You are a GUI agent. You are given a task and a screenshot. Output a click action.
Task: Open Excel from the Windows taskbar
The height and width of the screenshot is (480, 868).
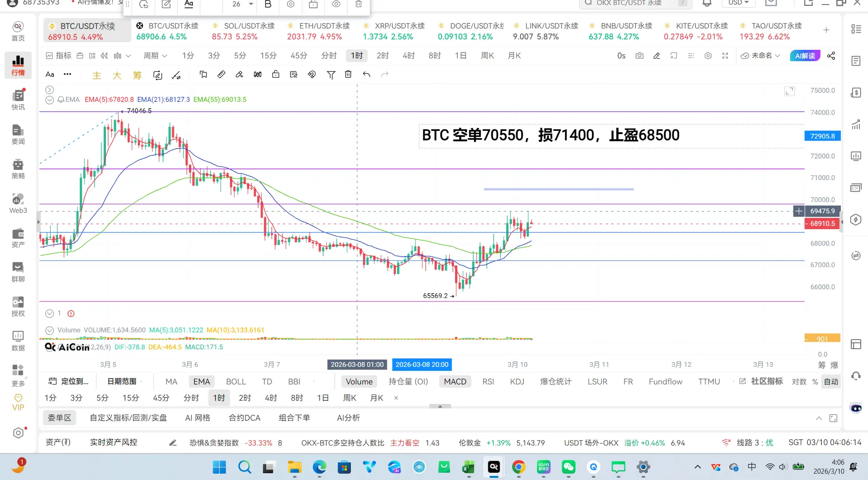[x=468, y=467]
